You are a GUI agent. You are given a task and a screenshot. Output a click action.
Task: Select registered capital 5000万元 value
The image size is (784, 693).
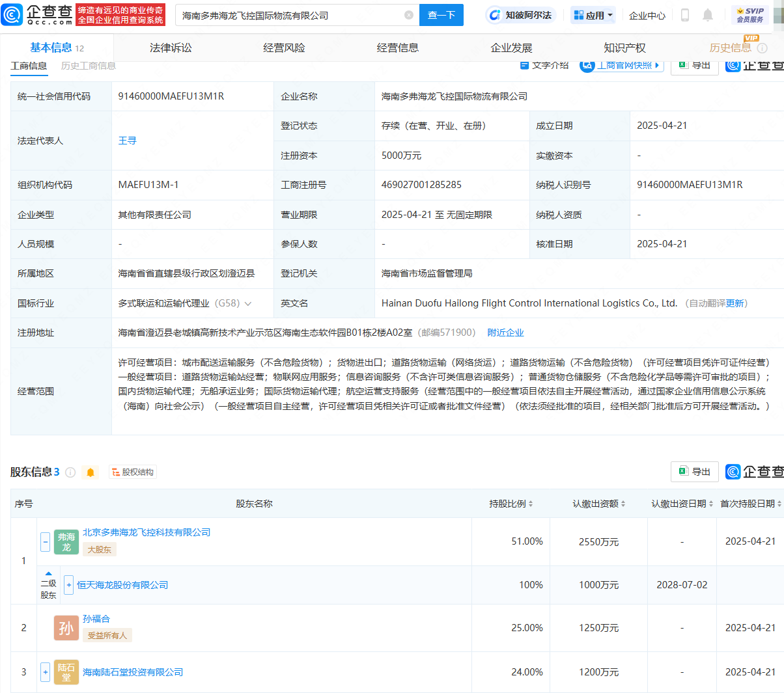click(x=401, y=156)
